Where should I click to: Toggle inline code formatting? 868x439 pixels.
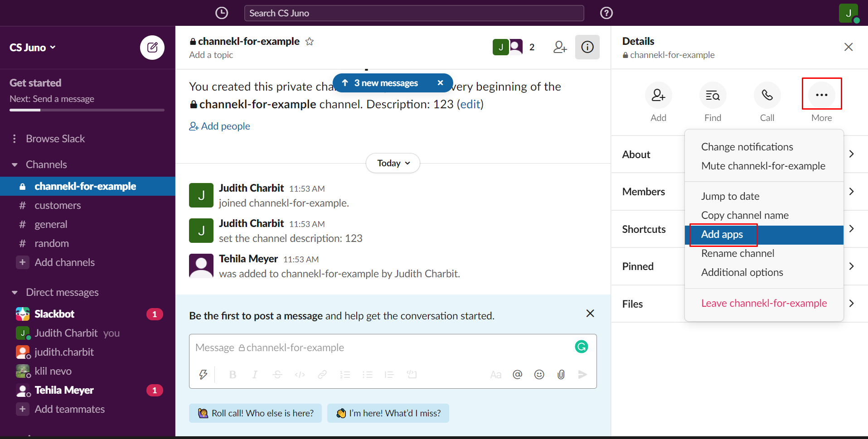coord(300,375)
